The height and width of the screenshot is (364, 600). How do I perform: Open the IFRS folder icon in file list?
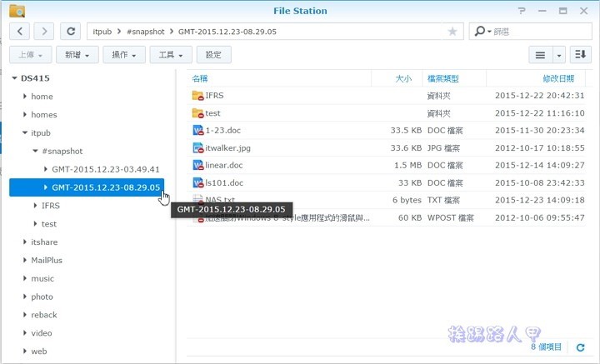(x=198, y=95)
